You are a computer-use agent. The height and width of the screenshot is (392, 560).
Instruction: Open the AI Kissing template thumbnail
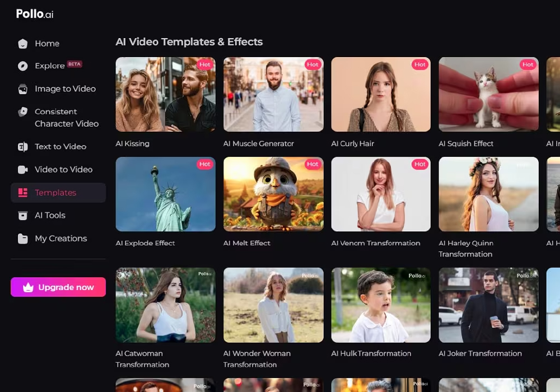[165, 94]
